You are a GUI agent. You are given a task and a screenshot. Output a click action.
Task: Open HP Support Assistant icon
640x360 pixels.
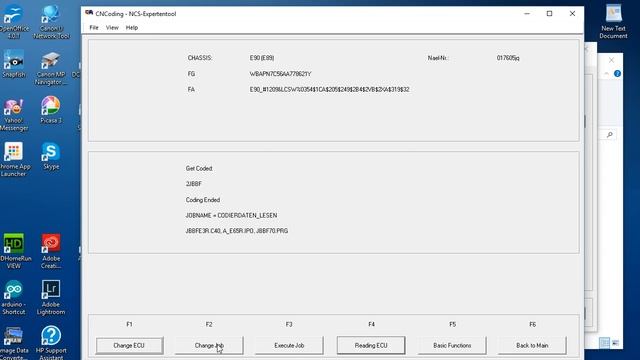click(x=51, y=343)
